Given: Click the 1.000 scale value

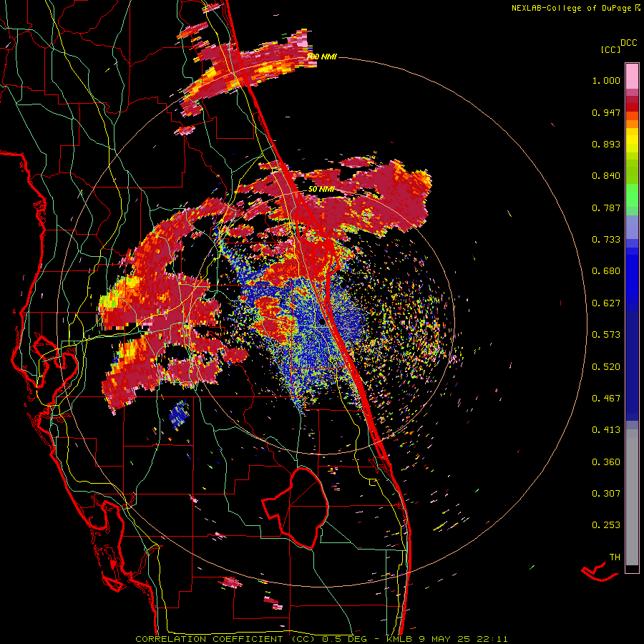Looking at the screenshot, I should 606,80.
